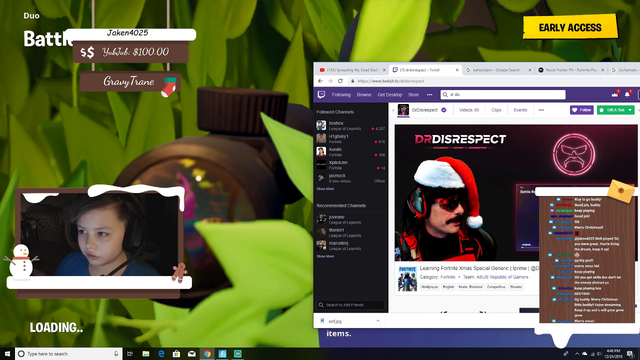Open Task View on taskbar
The height and width of the screenshot is (360, 640).
pyautogui.click(x=130, y=353)
